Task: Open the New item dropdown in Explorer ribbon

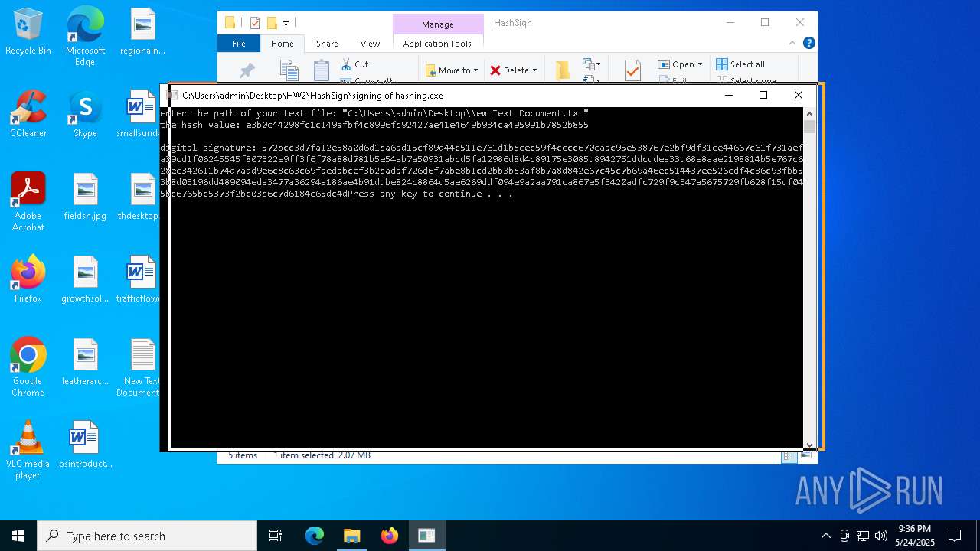Action: coord(592,64)
